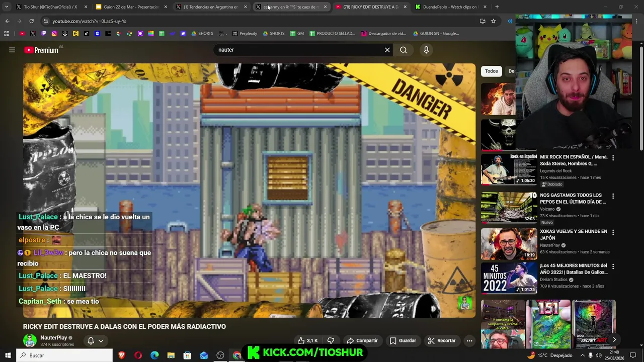Open 'MIX ROCK EN ESPAÑOL' video title
Screen dimensions: 644x362
[574, 160]
